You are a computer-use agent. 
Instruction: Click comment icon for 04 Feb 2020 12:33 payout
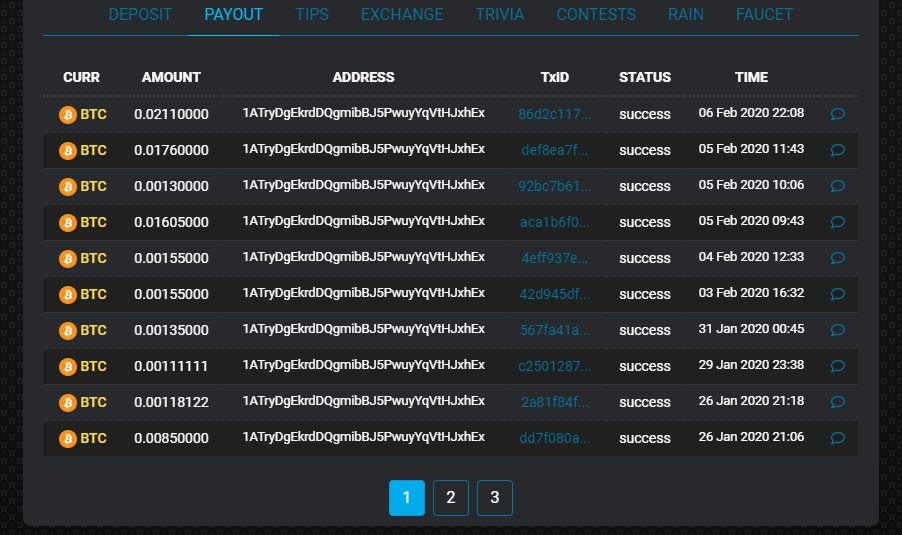click(837, 258)
